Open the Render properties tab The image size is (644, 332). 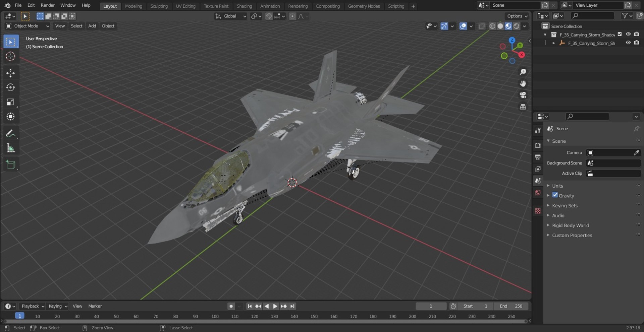tap(538, 145)
